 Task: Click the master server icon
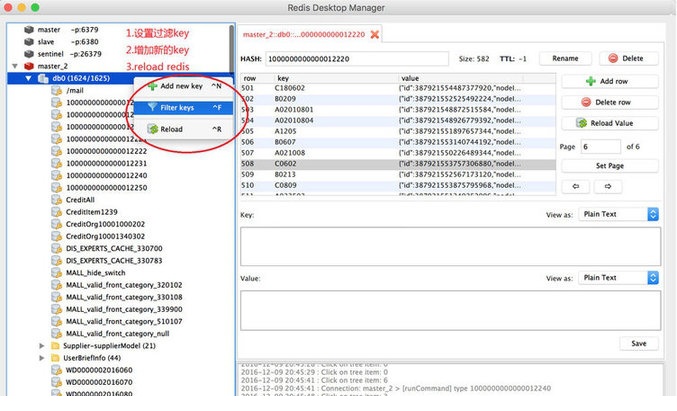[29, 30]
